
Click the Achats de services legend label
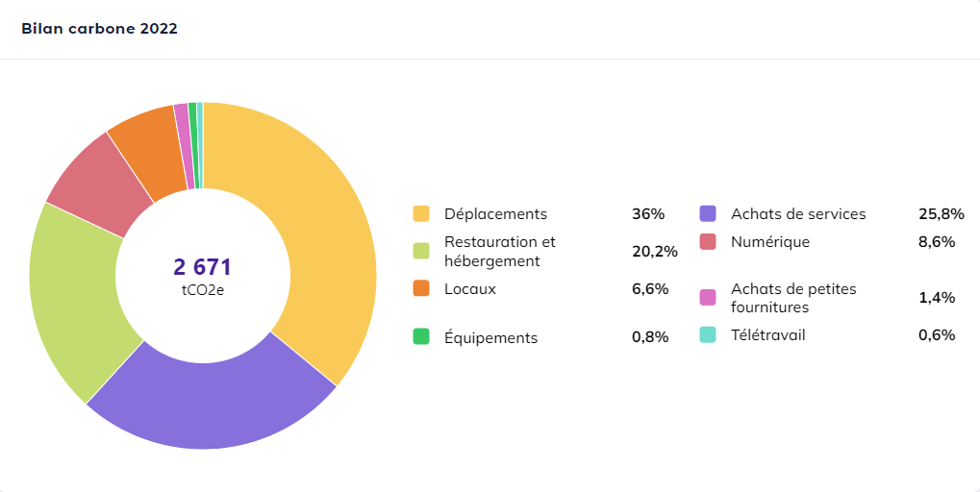tap(798, 213)
